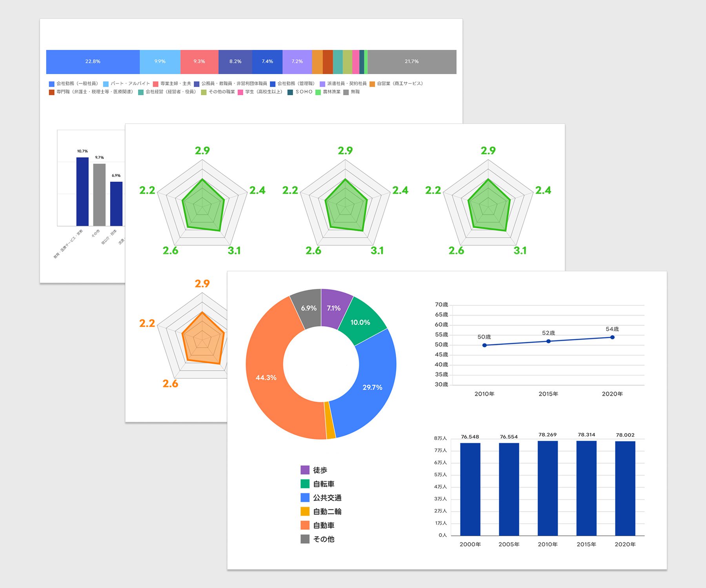Click the 2010年 data point labeled 50歳
706x588 pixels.
pos(484,345)
